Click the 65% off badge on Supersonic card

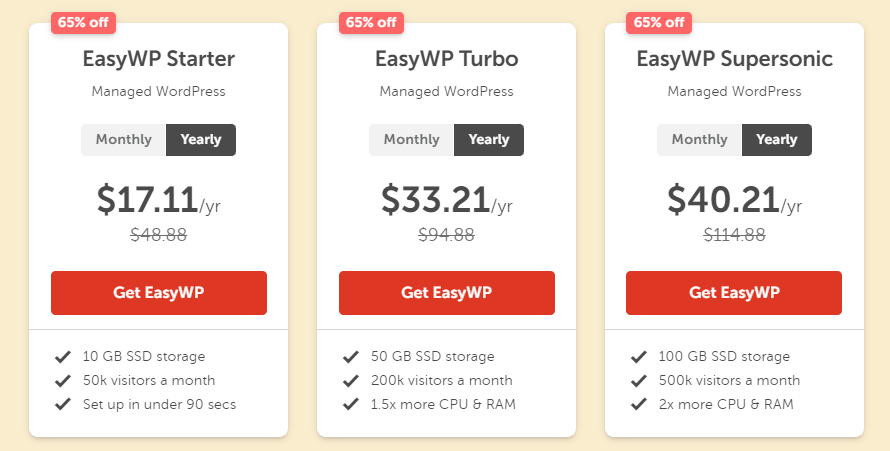[659, 23]
